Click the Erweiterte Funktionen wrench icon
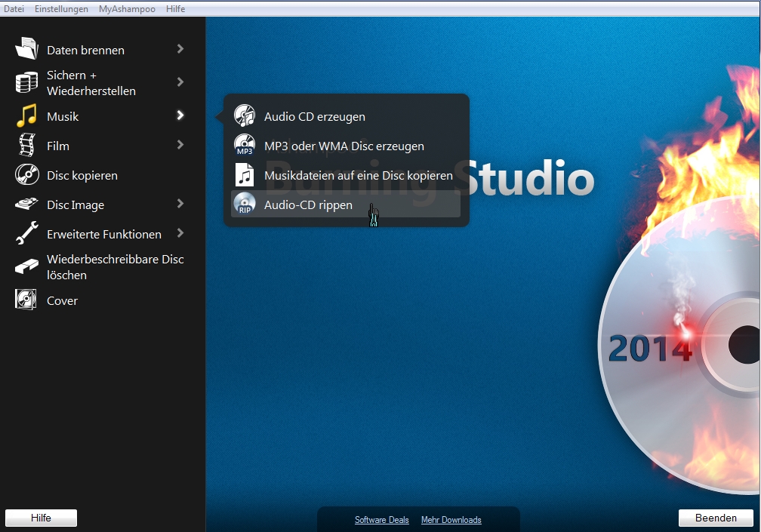 [26, 233]
